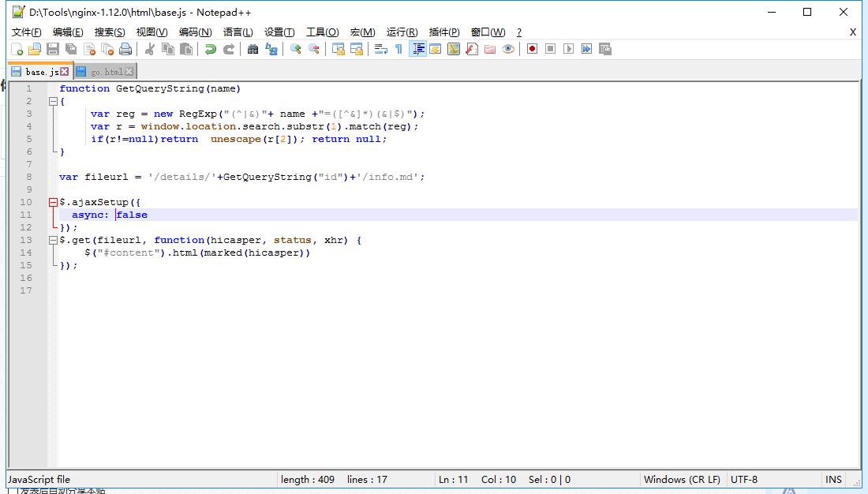Switch to the go.html tab
Image resolution: width=868 pixels, height=494 pixels.
[x=106, y=72]
